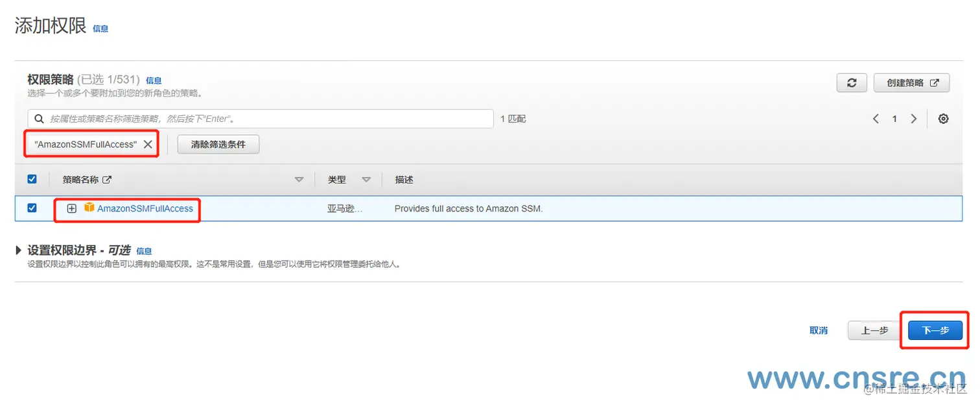The image size is (980, 408).
Task: Open the table preferences gear icon
Action: click(x=943, y=118)
